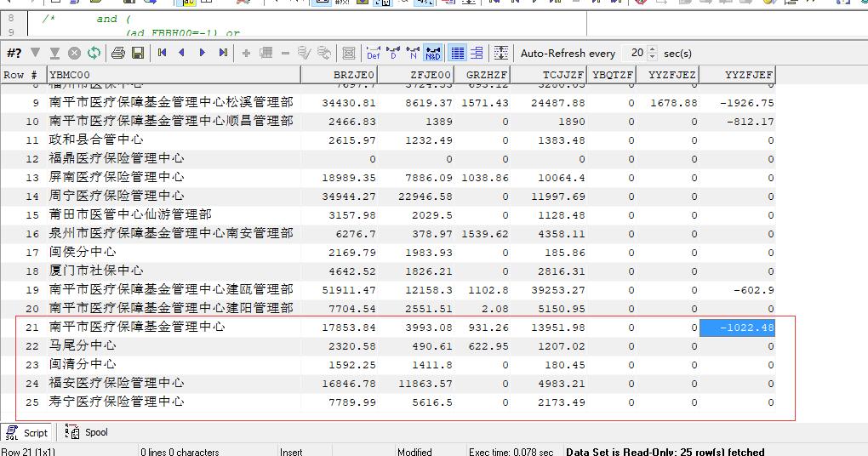Save the data grid with floppy icon
The height and width of the screenshot is (456, 868).
pyautogui.click(x=138, y=53)
